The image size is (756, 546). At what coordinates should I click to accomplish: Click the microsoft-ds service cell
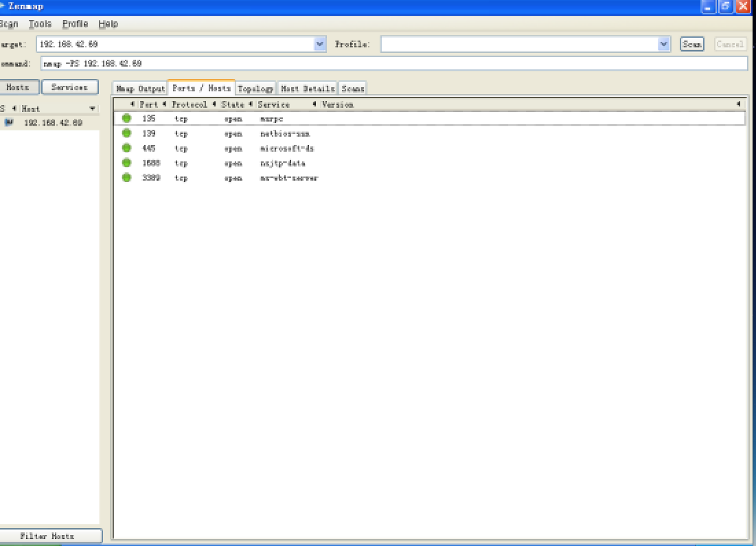[287, 148]
